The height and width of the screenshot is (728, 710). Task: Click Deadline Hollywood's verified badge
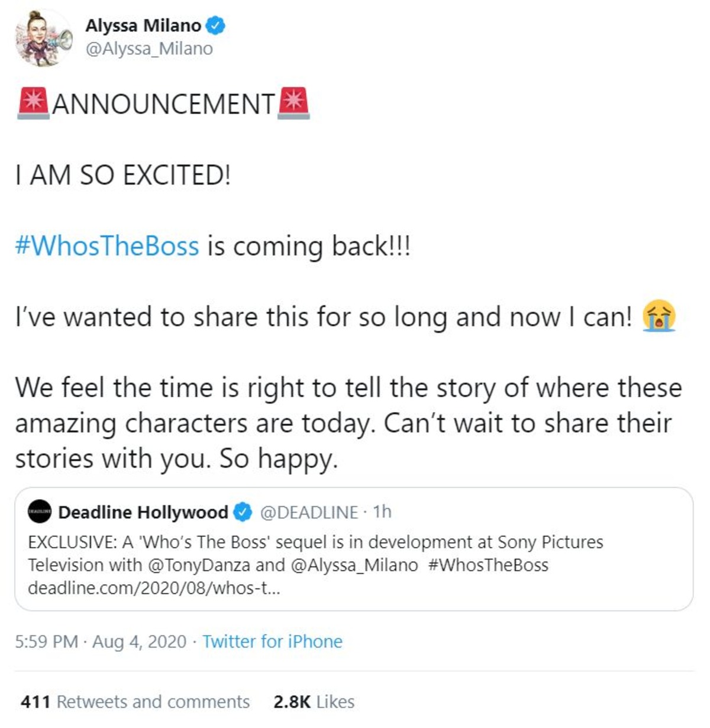click(242, 512)
